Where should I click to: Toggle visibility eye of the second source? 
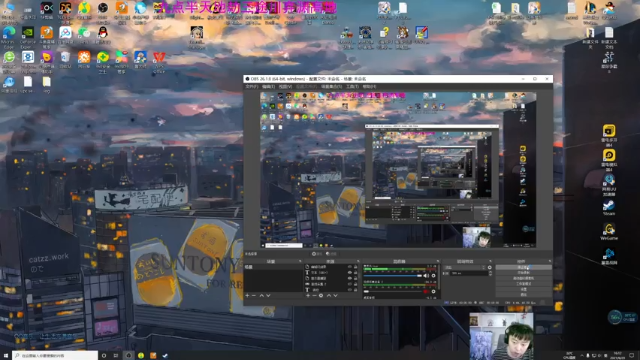tap(350, 273)
